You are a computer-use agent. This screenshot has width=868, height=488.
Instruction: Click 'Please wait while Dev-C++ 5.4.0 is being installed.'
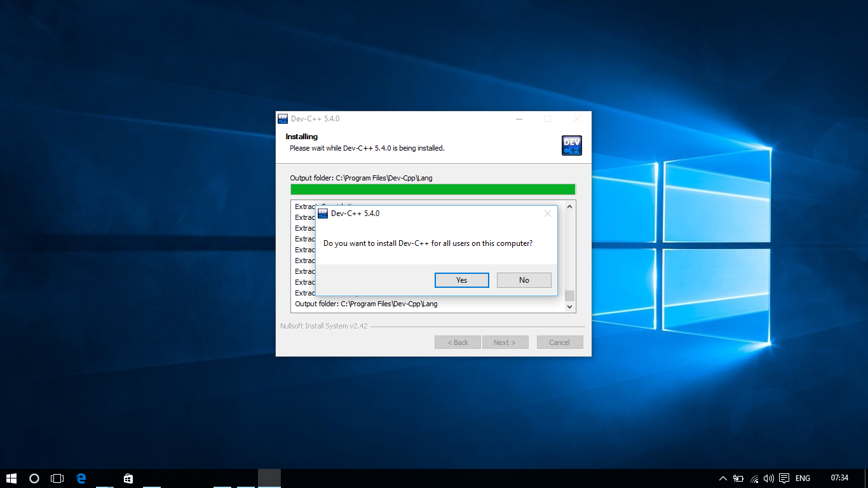pos(367,148)
